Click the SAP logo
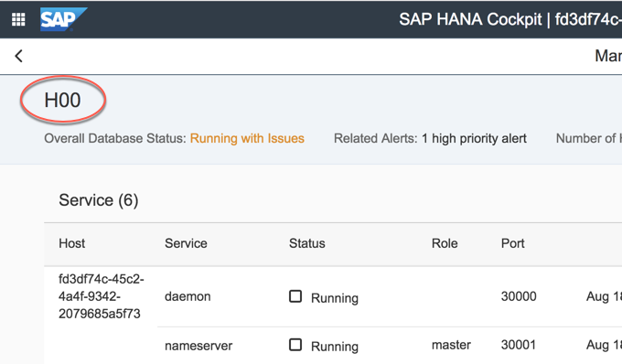Screen dimensions: 622x364 point(63,19)
